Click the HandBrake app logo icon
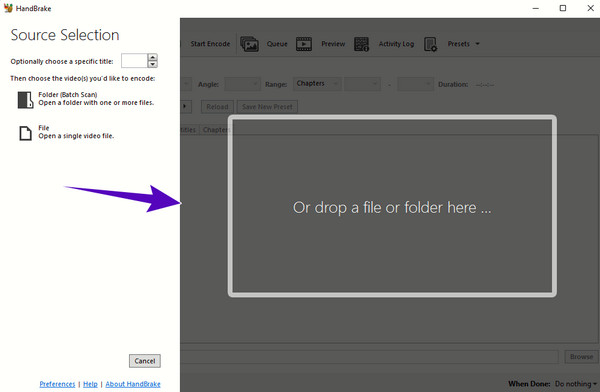This screenshot has width=600, height=392. [x=8, y=8]
